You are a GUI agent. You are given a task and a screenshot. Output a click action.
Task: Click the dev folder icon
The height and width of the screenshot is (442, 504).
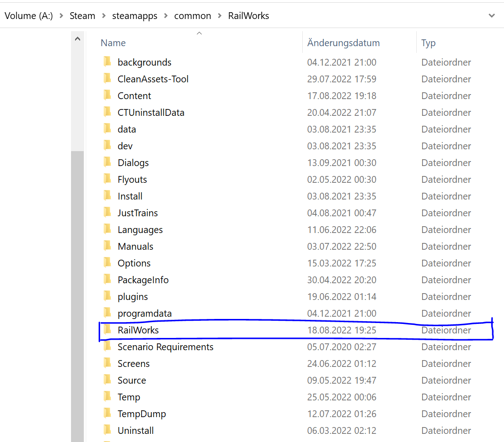[x=107, y=145]
